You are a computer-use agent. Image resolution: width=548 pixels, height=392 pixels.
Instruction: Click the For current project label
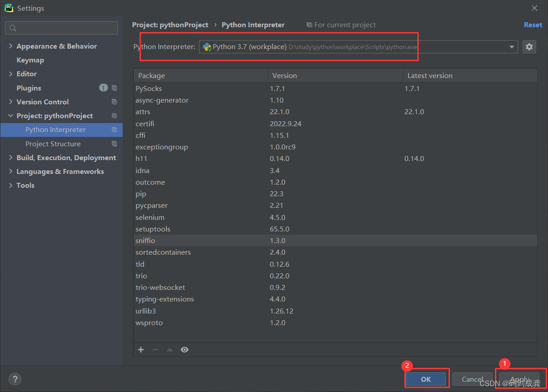pyautogui.click(x=345, y=25)
